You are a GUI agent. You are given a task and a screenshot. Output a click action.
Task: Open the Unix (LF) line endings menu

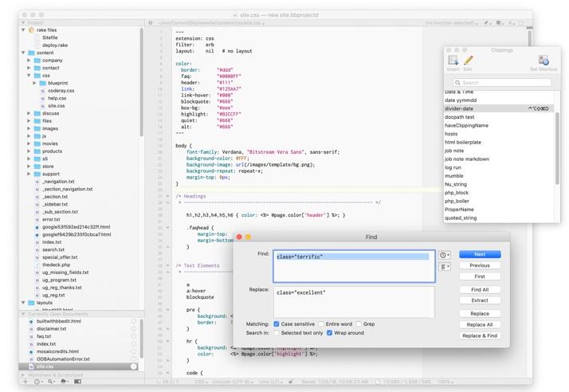click(271, 382)
